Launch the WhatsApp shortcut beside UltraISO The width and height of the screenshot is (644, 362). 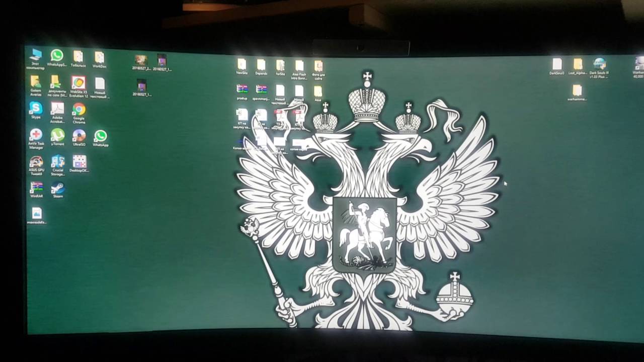pyautogui.click(x=100, y=139)
